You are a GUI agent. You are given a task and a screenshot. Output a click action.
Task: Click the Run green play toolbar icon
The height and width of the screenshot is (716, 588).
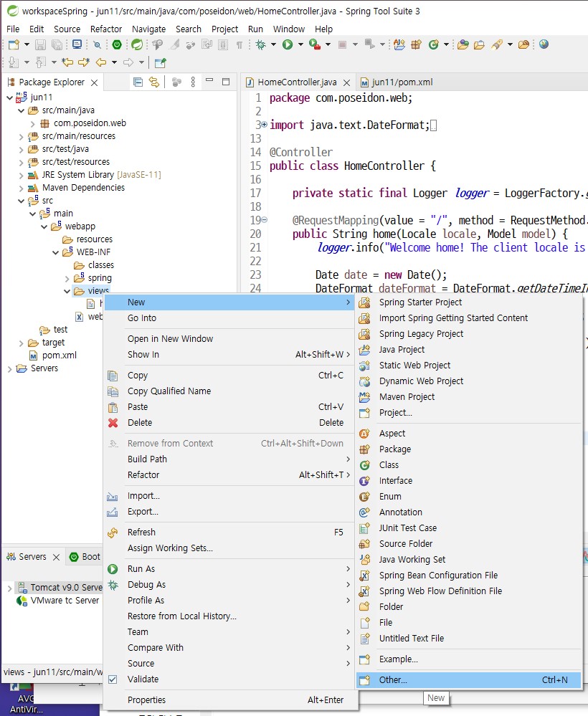(288, 44)
